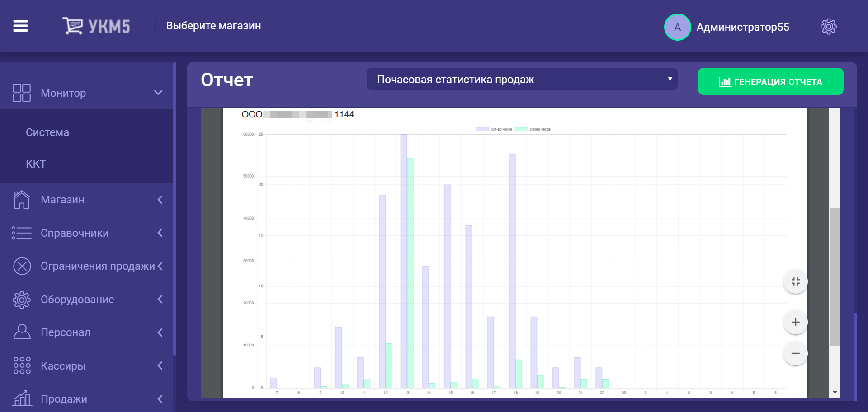868x412 pixels.
Task: Click the report scrollbar down arrow
Action: [835, 392]
